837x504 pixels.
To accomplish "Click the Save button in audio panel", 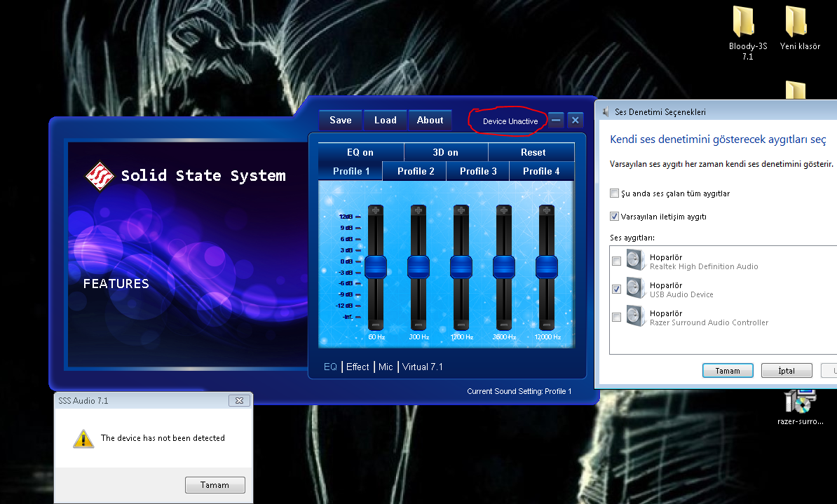I will tap(341, 120).
